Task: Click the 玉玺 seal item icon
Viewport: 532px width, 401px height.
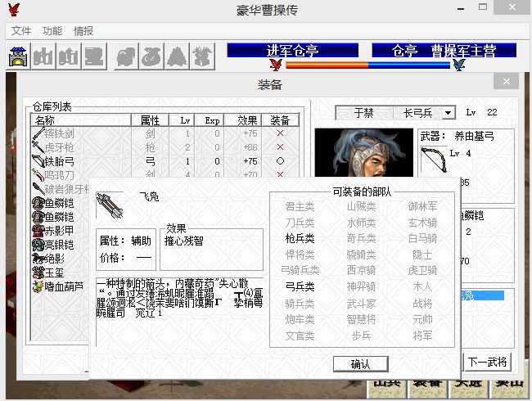Action: (x=38, y=273)
